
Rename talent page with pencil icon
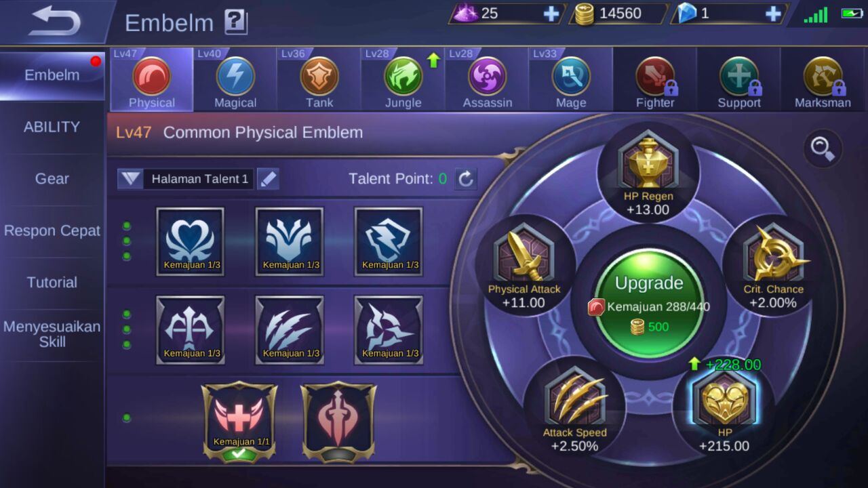(269, 179)
